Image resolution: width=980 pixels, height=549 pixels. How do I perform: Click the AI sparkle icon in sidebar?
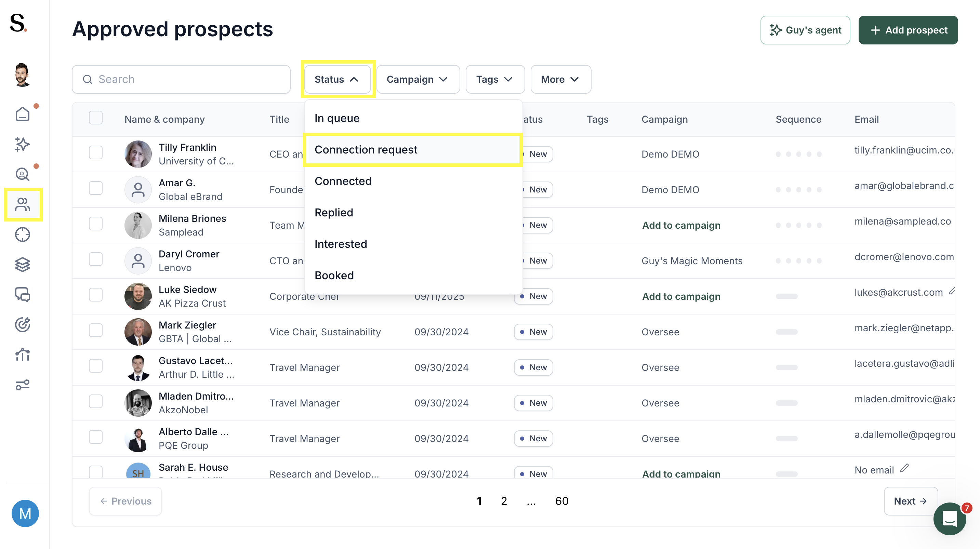(23, 144)
